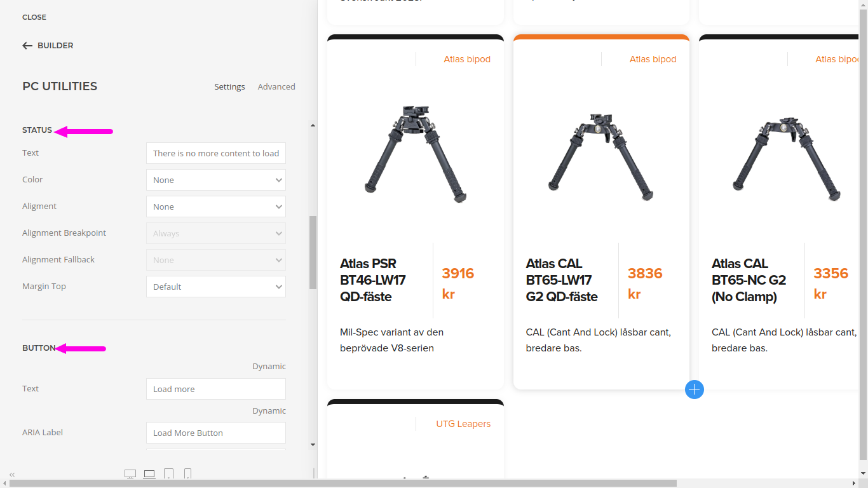Viewport: 868px width, 488px height.
Task: Click the page scrollbar up arrow
Action: pos(863,4)
